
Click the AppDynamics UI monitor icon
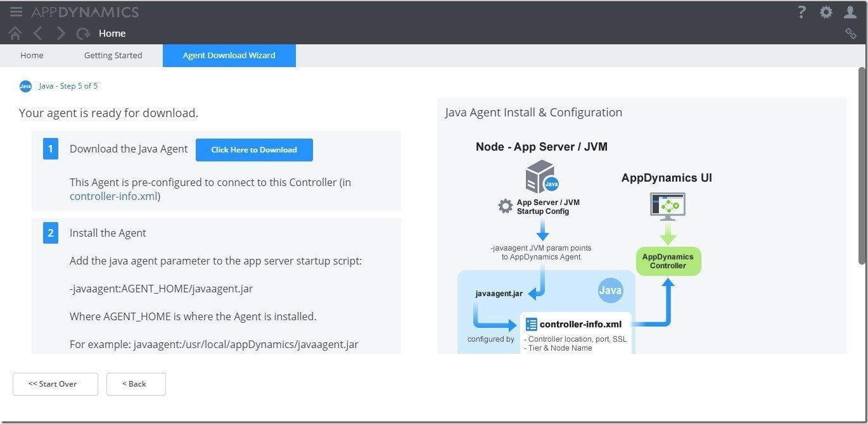668,206
